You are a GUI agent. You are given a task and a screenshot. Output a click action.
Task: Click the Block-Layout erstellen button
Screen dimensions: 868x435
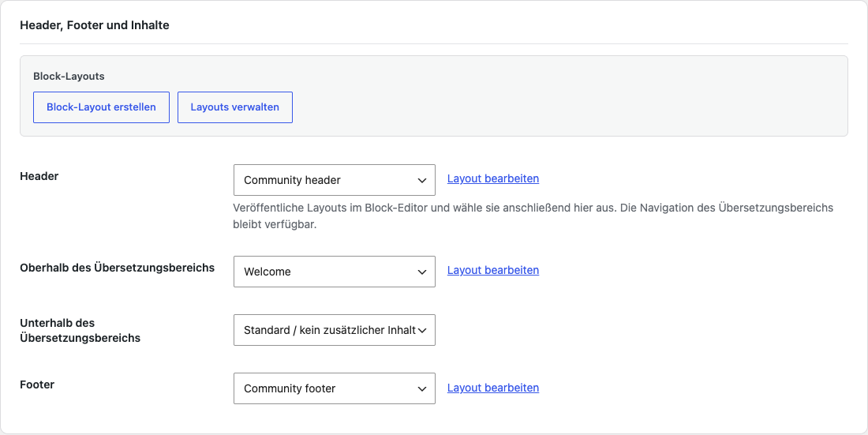(101, 107)
